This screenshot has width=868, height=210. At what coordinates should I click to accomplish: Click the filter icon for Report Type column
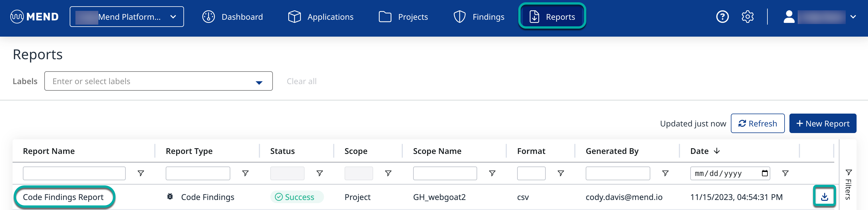point(245,173)
